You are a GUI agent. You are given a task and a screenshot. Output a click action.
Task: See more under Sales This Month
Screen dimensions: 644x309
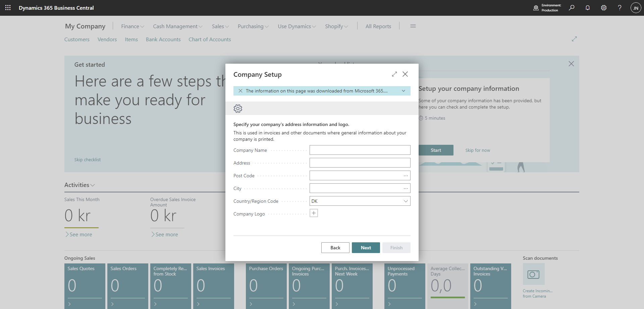79,235
